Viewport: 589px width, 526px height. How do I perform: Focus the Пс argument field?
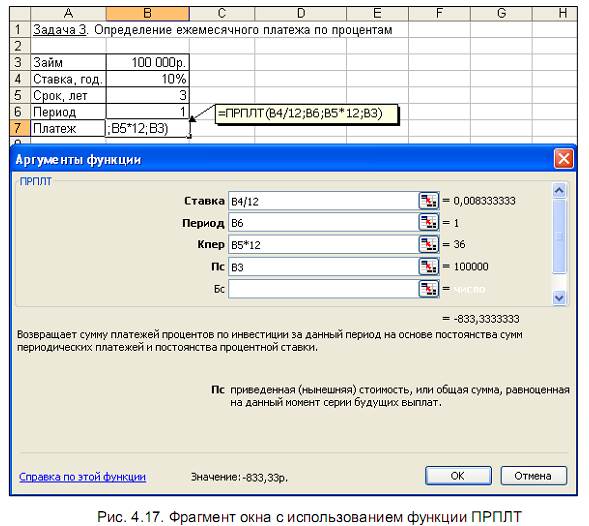pyautogui.click(x=323, y=267)
